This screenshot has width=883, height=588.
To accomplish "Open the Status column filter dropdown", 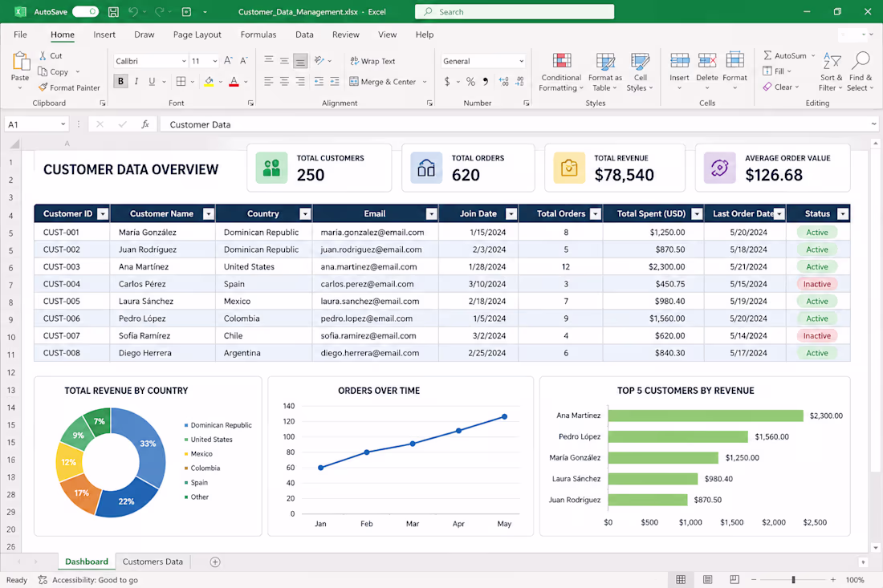I will point(843,214).
